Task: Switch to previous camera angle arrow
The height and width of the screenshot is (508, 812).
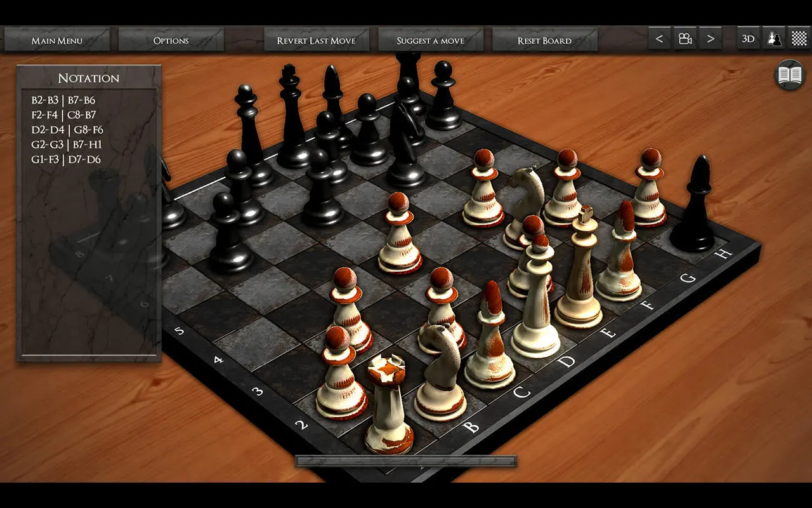Action: [659, 39]
